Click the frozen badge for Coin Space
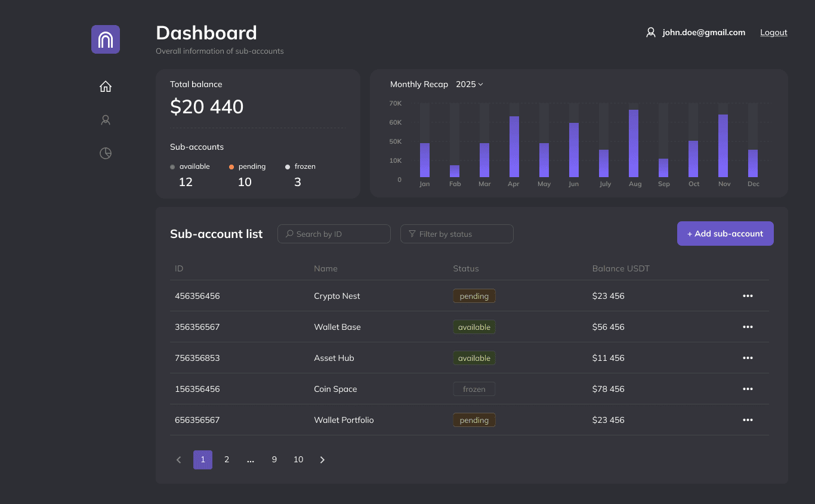 click(x=474, y=389)
